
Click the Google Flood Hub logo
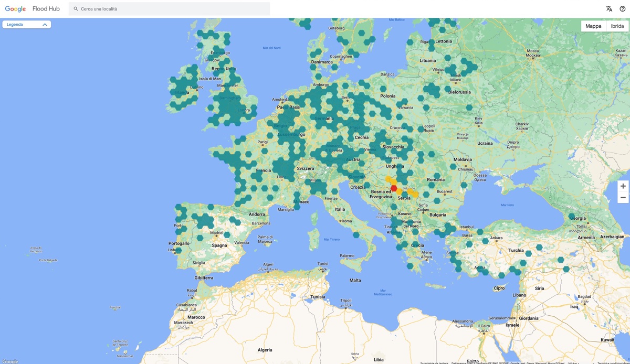pyautogui.click(x=32, y=9)
